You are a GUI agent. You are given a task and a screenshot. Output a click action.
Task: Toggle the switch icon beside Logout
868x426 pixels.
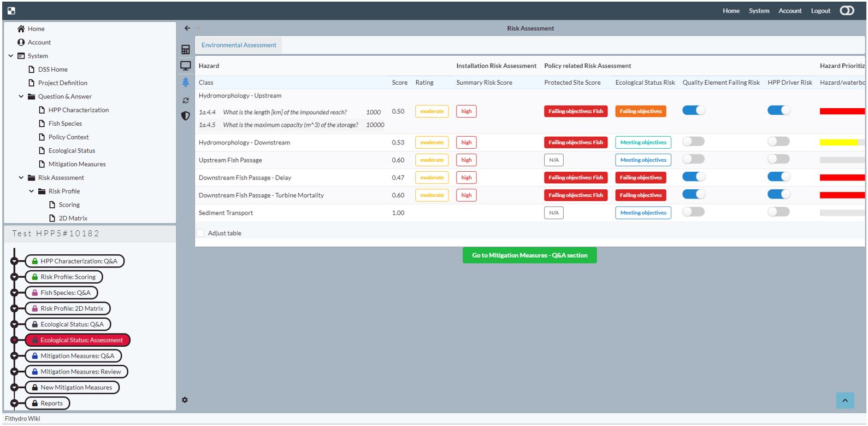pos(847,11)
